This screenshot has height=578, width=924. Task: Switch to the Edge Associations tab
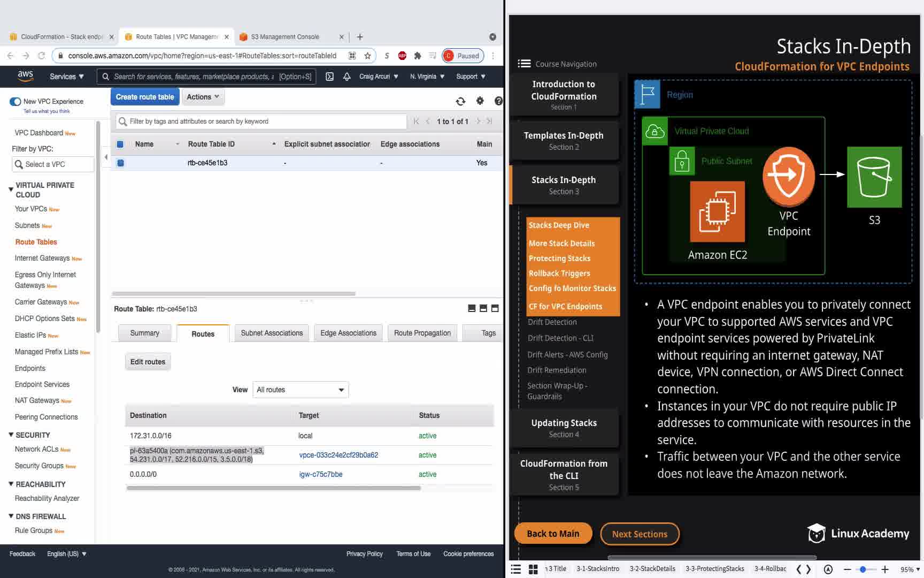click(x=349, y=333)
